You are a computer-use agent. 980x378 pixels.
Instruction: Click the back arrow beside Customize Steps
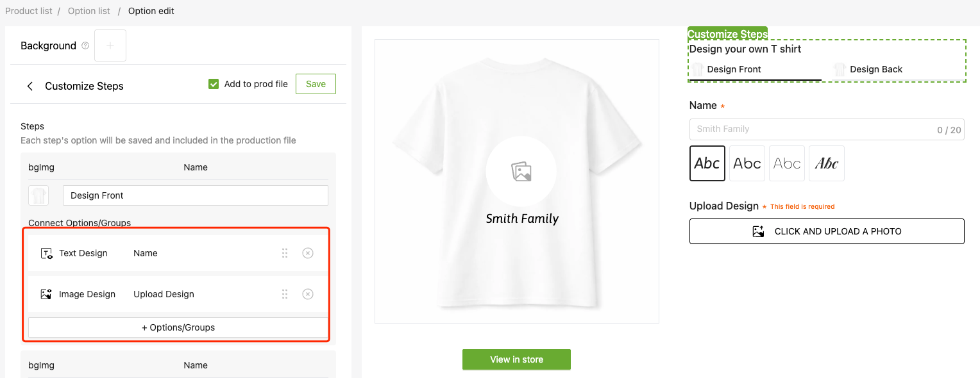30,86
